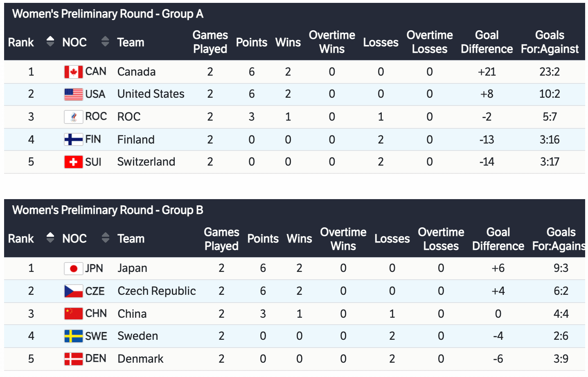Click the Finland flag icon
The image size is (588, 377).
pyautogui.click(x=73, y=139)
